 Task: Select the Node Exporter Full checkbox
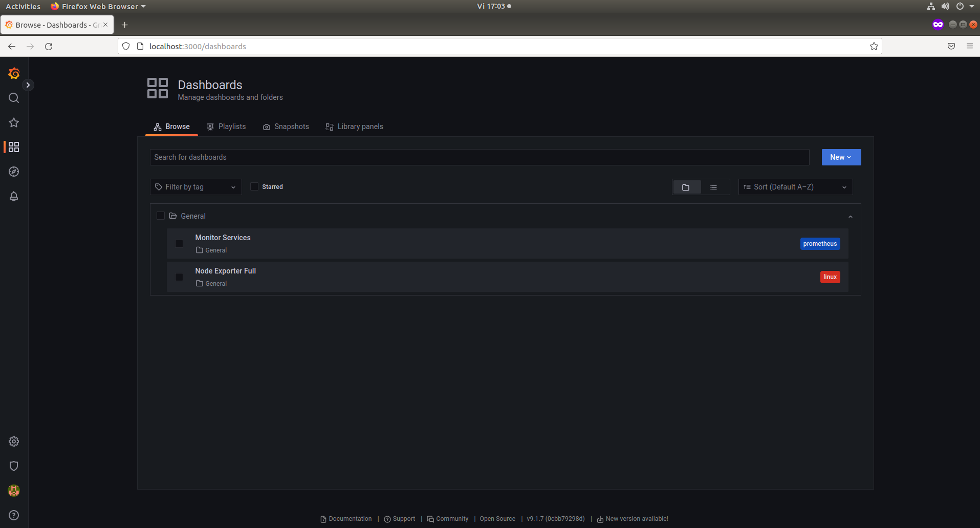[x=179, y=277]
